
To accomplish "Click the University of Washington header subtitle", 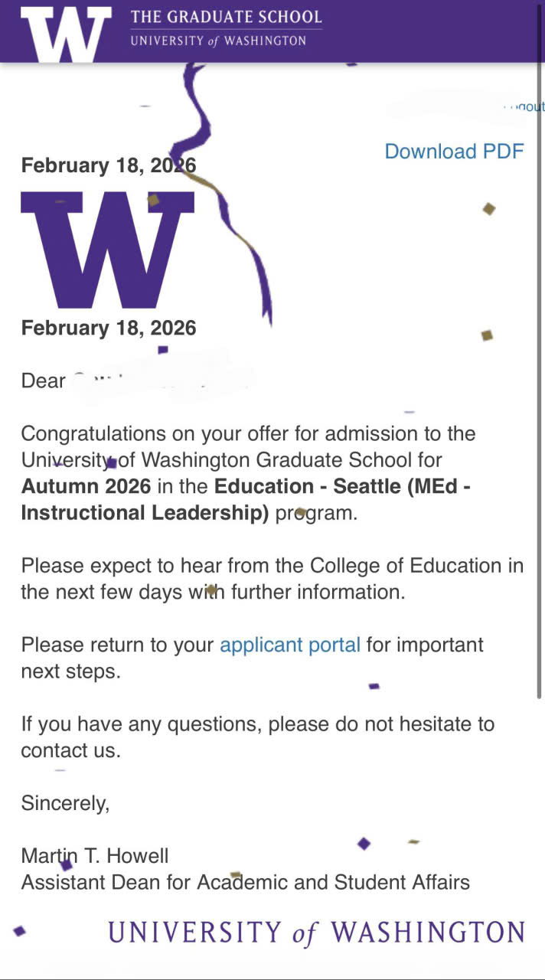I will pos(218,41).
